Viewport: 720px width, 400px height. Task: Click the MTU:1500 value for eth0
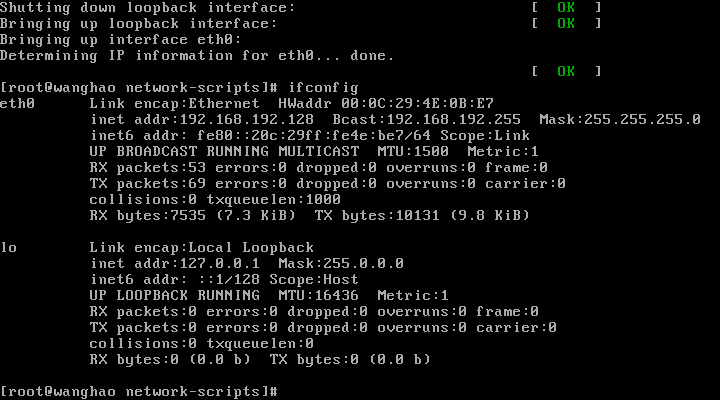(x=413, y=152)
